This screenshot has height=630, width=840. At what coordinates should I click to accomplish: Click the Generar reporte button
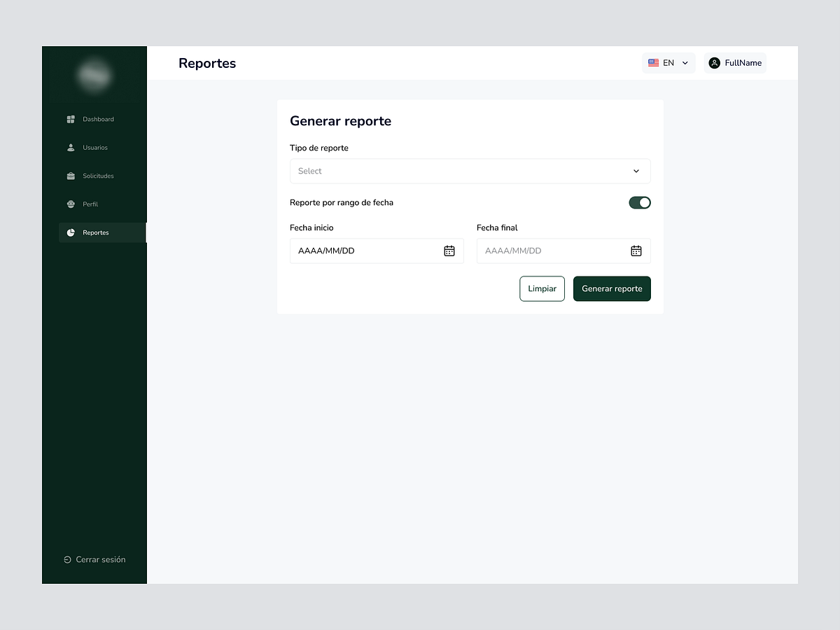[611, 288]
